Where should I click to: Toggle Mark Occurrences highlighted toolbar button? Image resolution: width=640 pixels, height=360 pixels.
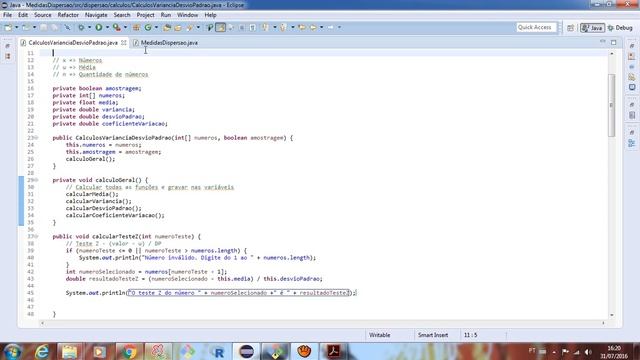click(x=220, y=27)
